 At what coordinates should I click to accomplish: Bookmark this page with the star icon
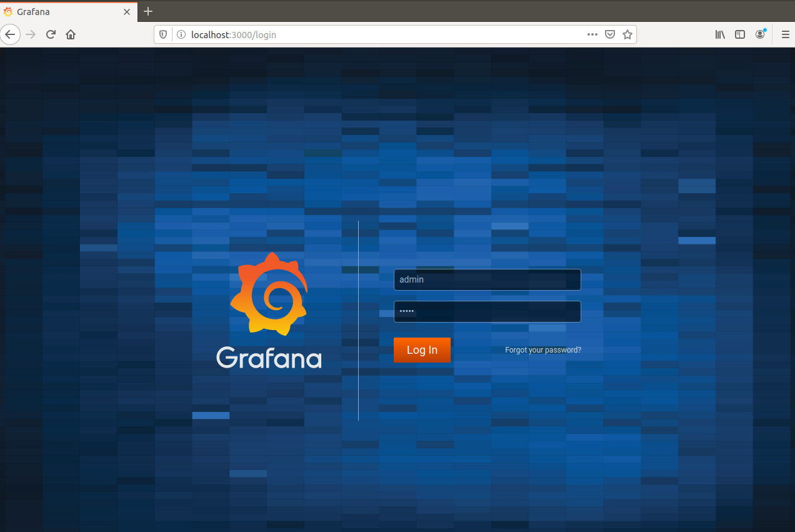pos(627,35)
